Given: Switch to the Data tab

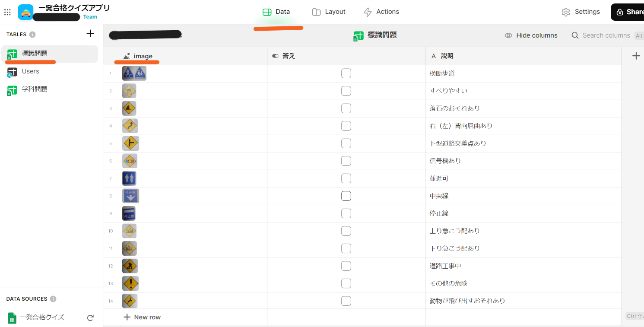Looking at the screenshot, I should [276, 12].
